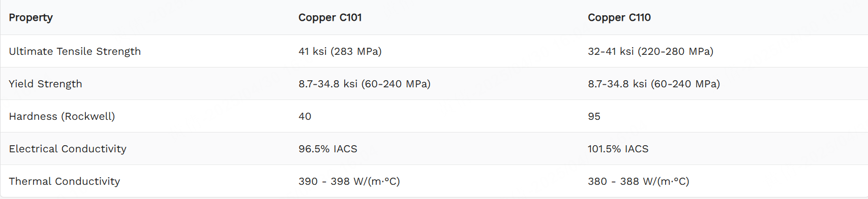Select the hardness value 40
868x199 pixels.
click(305, 116)
